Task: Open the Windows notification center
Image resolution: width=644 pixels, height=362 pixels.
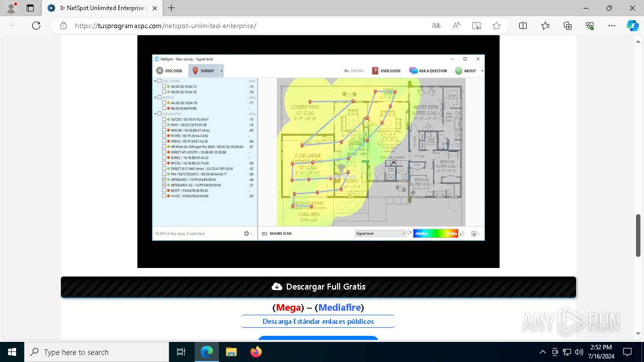Action: (627, 352)
